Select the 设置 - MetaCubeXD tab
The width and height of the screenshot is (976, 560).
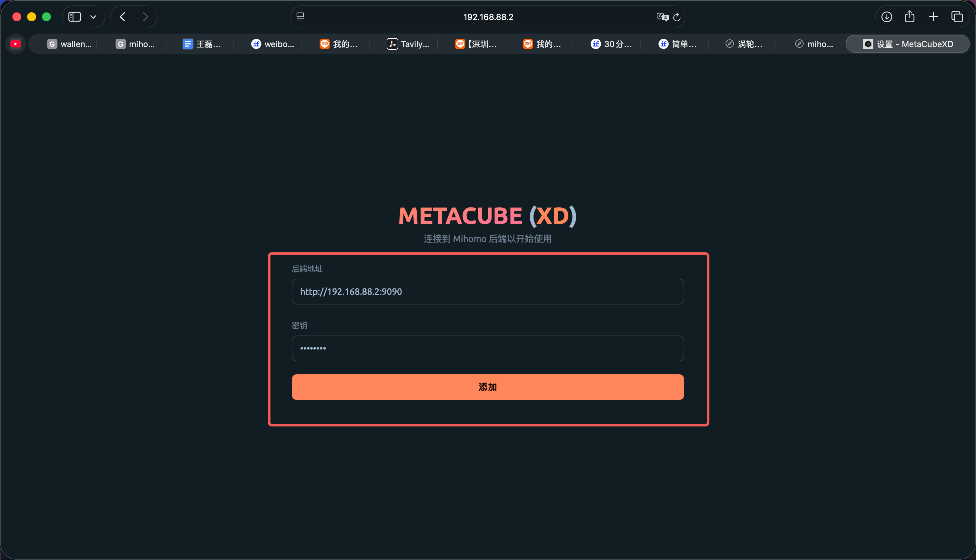pos(908,44)
